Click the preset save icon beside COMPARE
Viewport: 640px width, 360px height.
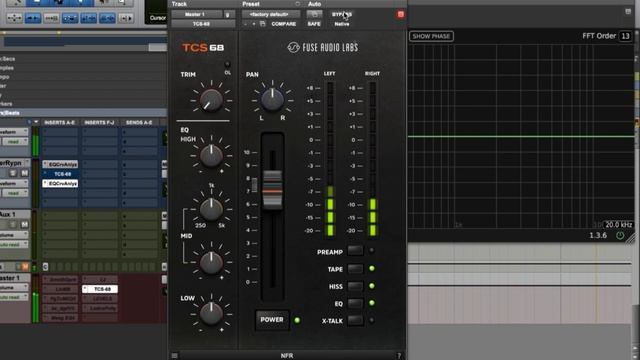(x=262, y=24)
